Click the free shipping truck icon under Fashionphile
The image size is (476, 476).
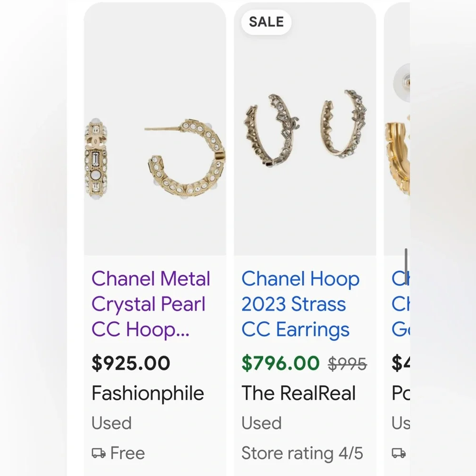point(99,453)
